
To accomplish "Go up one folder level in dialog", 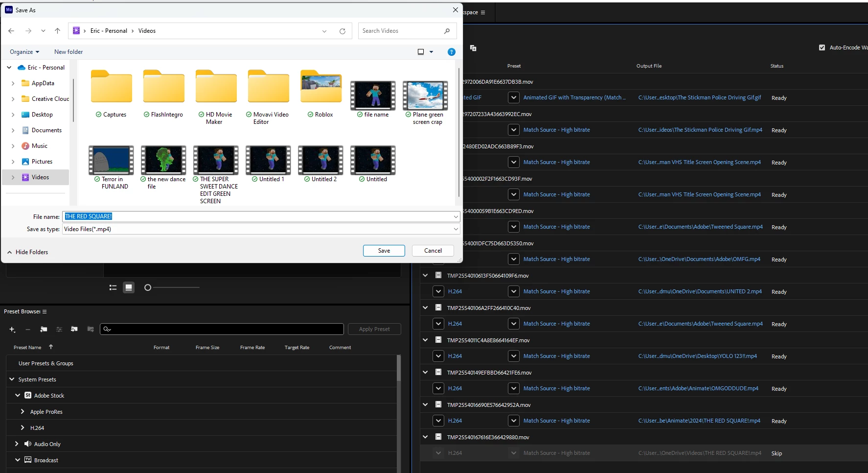I will (58, 31).
